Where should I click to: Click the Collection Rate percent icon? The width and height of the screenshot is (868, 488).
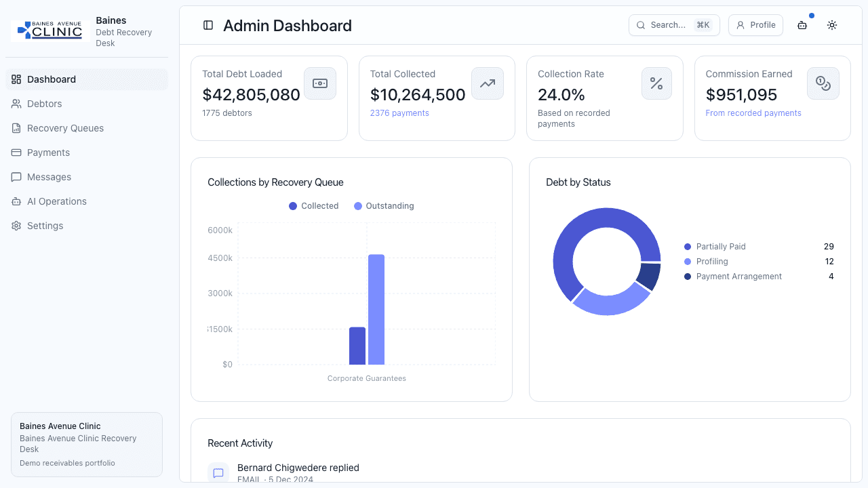click(656, 83)
